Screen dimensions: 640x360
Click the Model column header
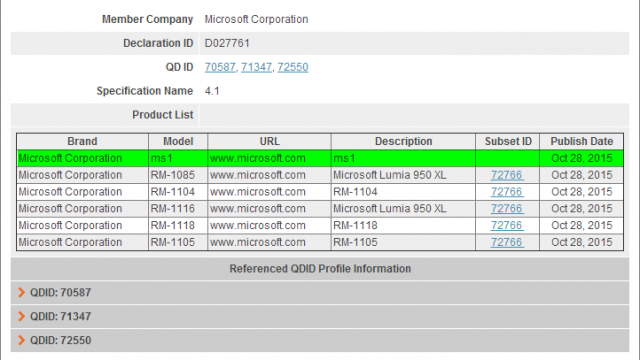pos(178,141)
